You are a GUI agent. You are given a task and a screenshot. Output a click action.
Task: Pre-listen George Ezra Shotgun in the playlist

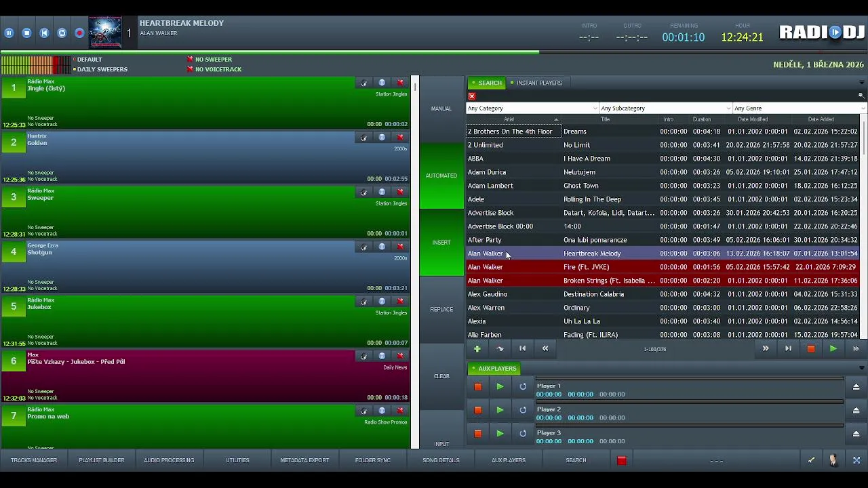pos(364,247)
